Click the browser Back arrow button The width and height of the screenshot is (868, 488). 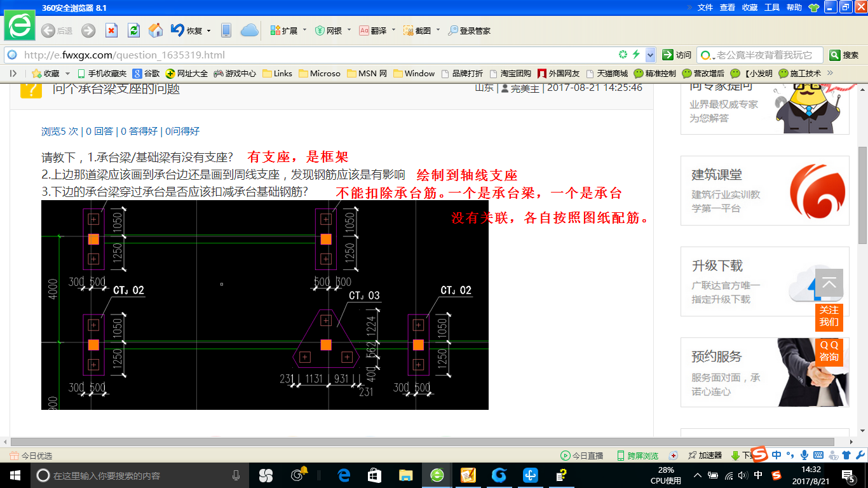point(48,30)
